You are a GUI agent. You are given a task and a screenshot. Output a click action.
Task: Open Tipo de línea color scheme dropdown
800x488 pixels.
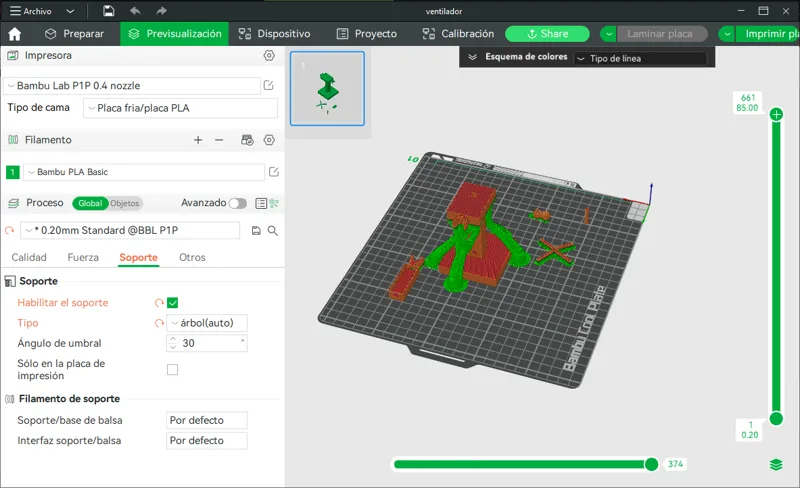(x=640, y=59)
